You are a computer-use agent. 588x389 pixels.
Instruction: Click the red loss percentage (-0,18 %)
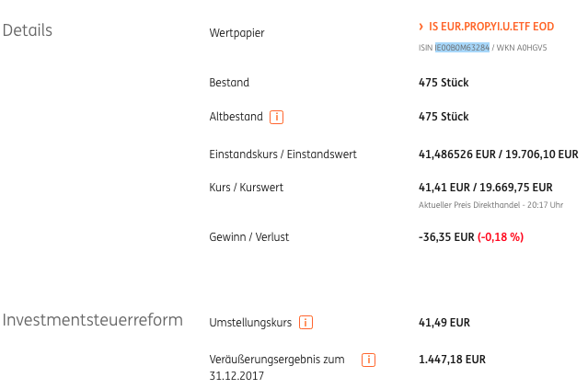[501, 237]
